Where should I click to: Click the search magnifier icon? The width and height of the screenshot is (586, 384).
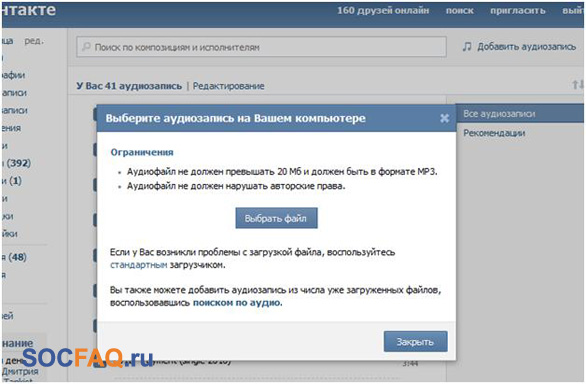tap(86, 47)
